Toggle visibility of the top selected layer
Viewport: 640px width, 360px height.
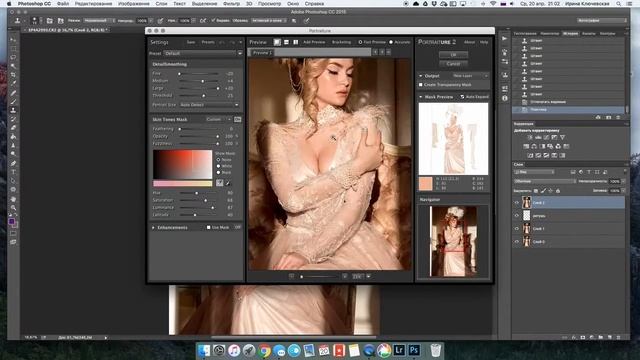tap(517, 202)
